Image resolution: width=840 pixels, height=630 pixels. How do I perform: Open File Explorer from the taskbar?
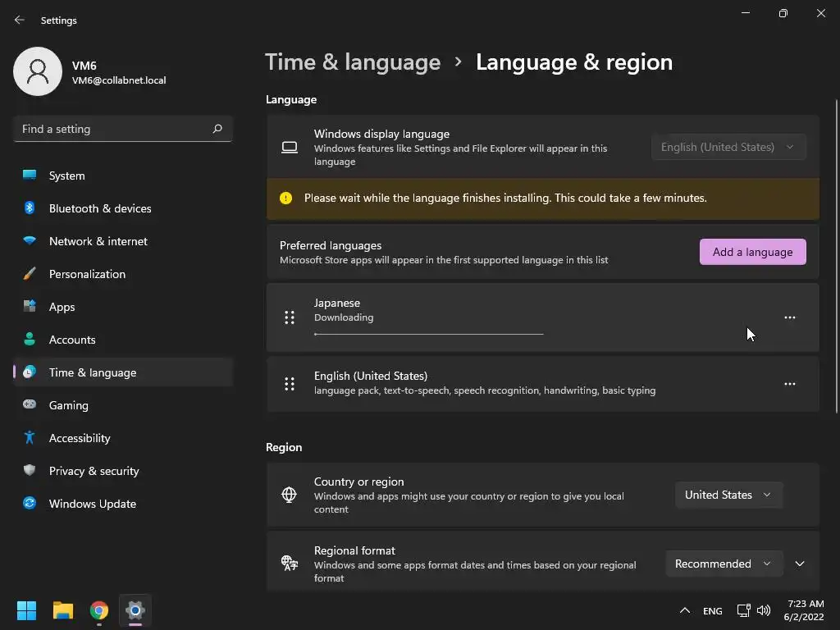(x=63, y=610)
